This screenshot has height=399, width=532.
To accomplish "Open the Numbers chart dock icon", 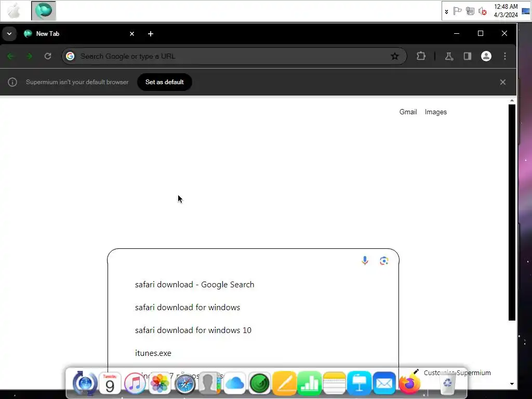I will tap(310, 383).
